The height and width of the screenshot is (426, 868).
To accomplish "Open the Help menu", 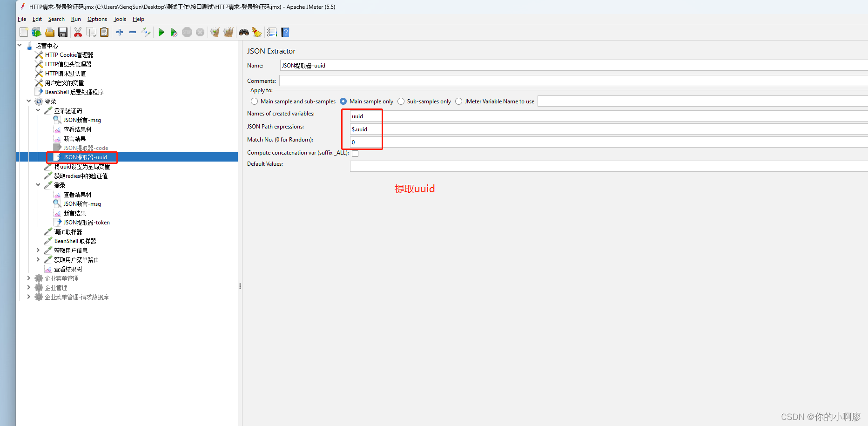I will pyautogui.click(x=138, y=19).
